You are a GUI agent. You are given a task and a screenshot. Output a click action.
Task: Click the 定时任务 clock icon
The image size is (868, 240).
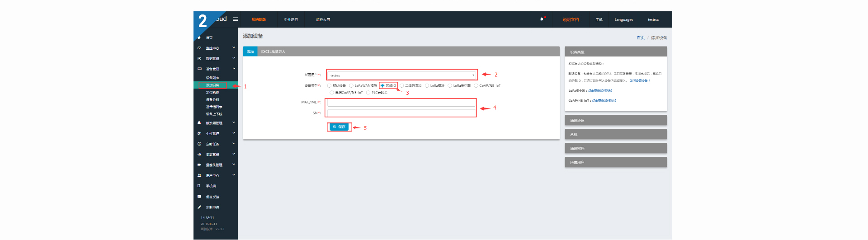tap(199, 144)
